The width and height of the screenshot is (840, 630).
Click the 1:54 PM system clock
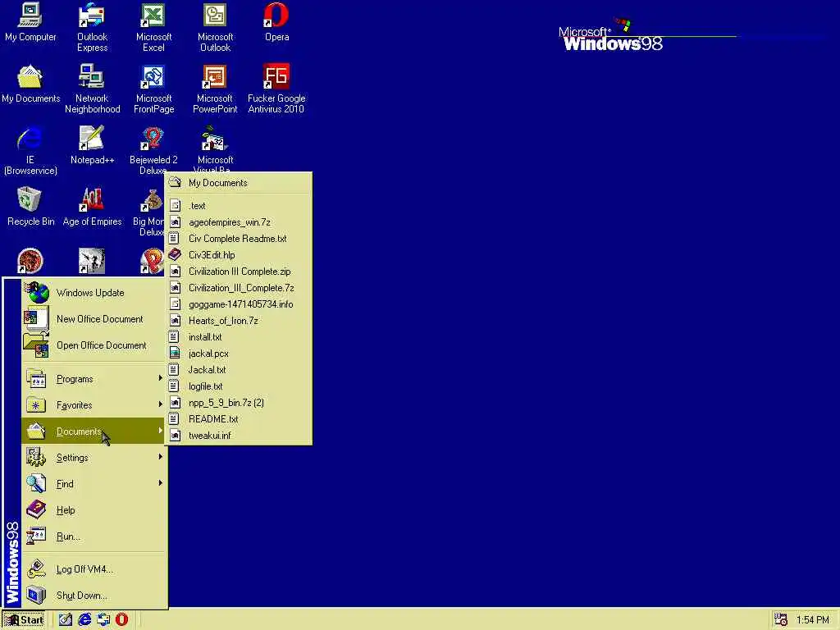pos(812,620)
